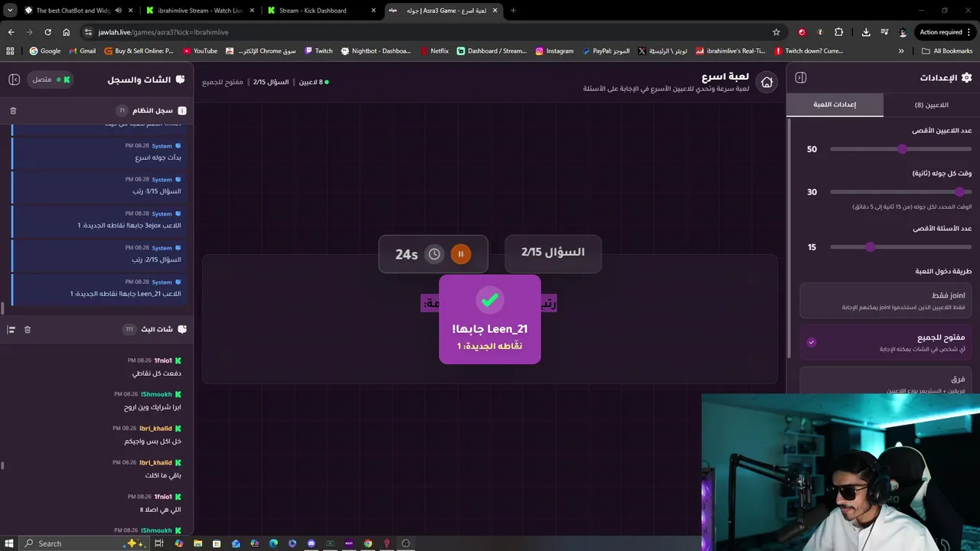Open Discord from the taskbar
980x551 pixels.
click(312, 543)
